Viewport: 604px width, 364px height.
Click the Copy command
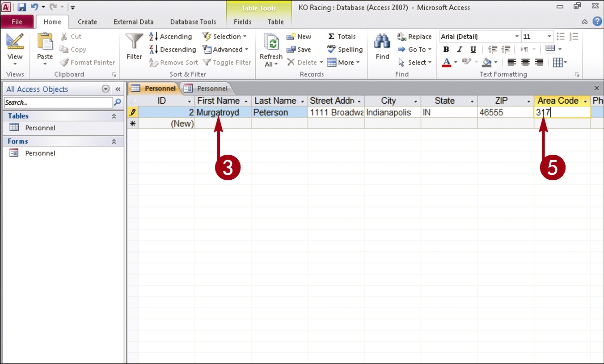coord(73,50)
